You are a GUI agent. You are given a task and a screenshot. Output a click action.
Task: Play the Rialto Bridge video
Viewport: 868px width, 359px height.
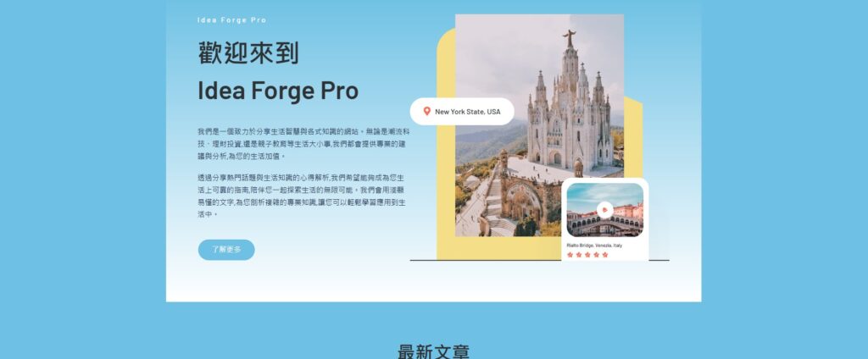click(605, 210)
